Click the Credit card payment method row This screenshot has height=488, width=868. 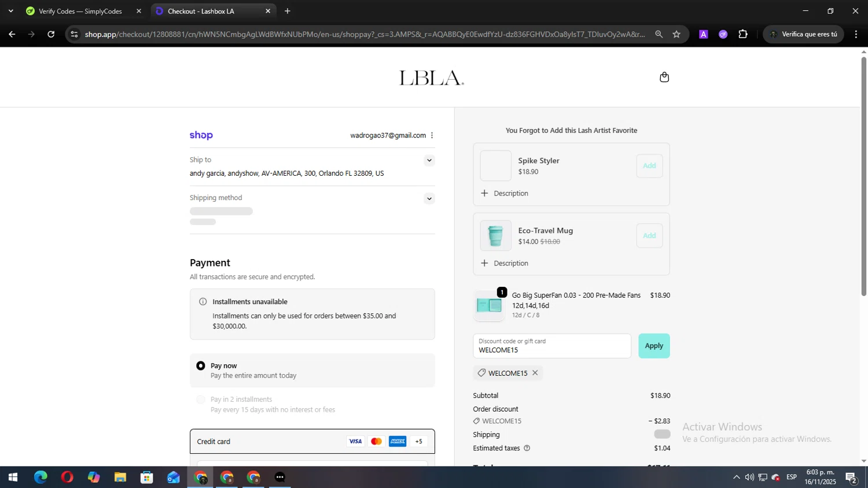(x=312, y=441)
